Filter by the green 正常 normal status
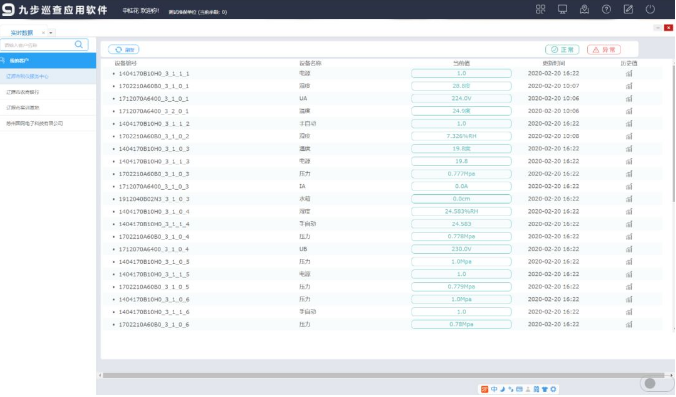Image resolution: width=676 pixels, height=397 pixels. [562, 50]
